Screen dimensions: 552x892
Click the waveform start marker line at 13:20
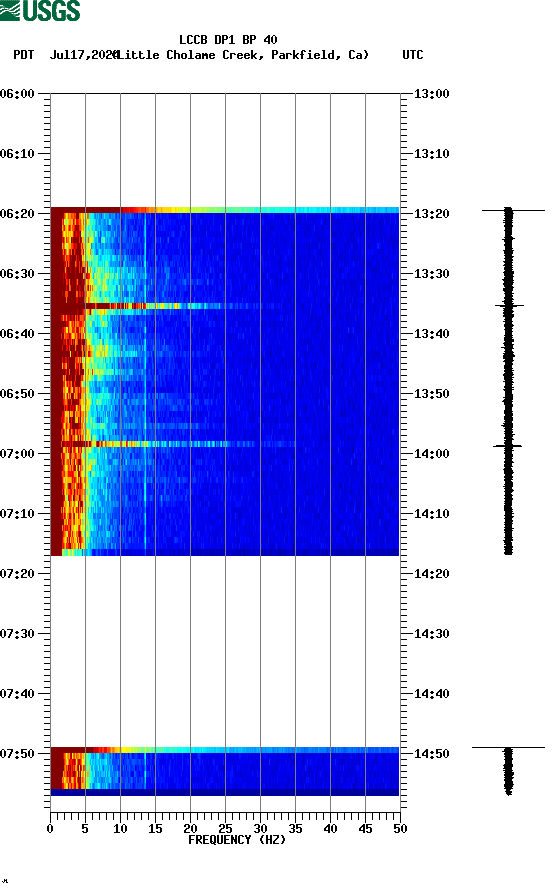tap(513, 210)
